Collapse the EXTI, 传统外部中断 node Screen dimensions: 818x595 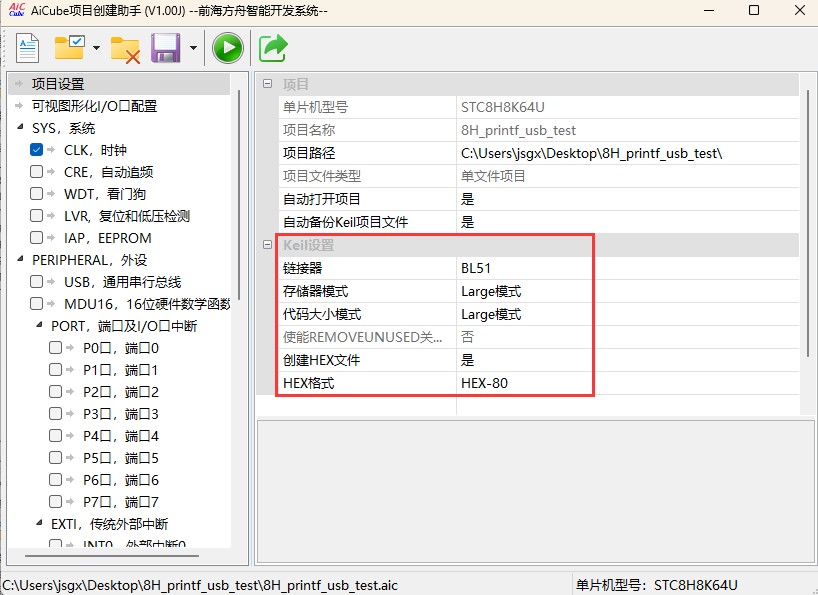pyautogui.click(x=40, y=523)
